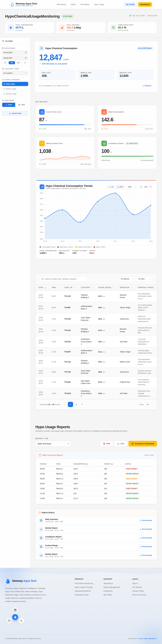Click the zoom in magnifier on trends chart
The width and height of the screenshot is (162, 644).
pyautogui.click(x=150, y=187)
